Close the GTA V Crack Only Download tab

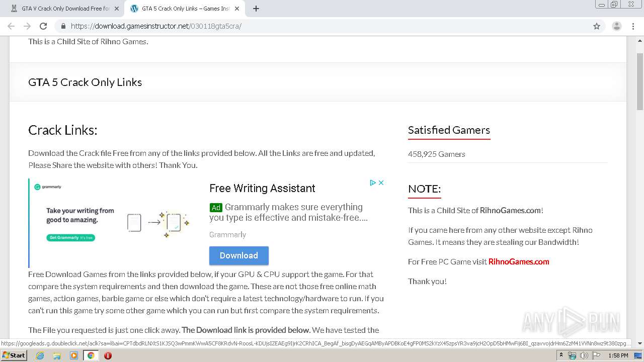pos(117,9)
